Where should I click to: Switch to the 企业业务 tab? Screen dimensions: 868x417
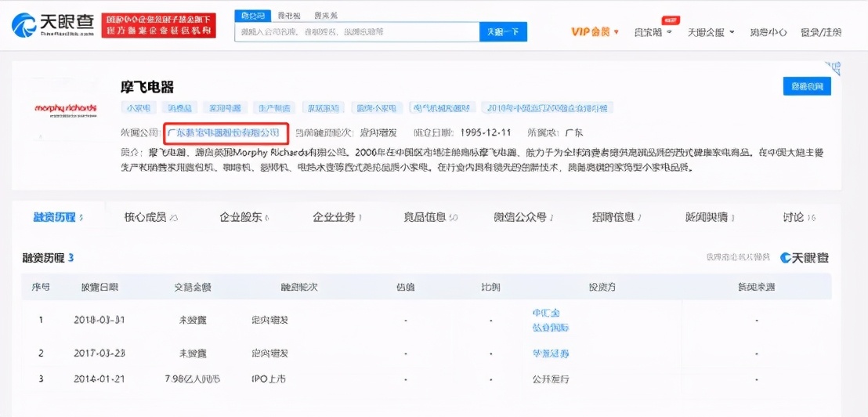tap(337, 217)
